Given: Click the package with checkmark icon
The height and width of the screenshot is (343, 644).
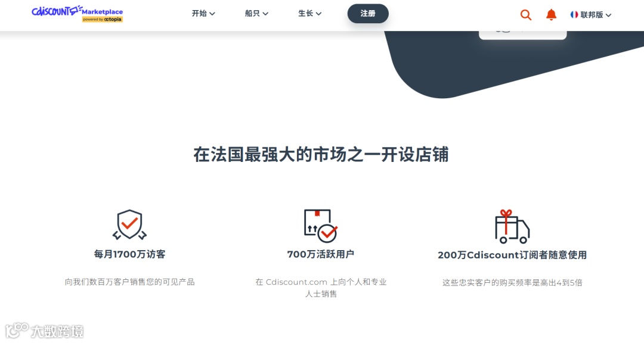Looking at the screenshot, I should click(321, 226).
